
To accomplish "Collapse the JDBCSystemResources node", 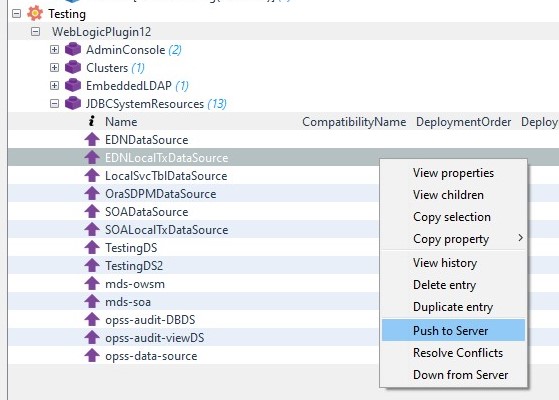I will (x=54, y=103).
